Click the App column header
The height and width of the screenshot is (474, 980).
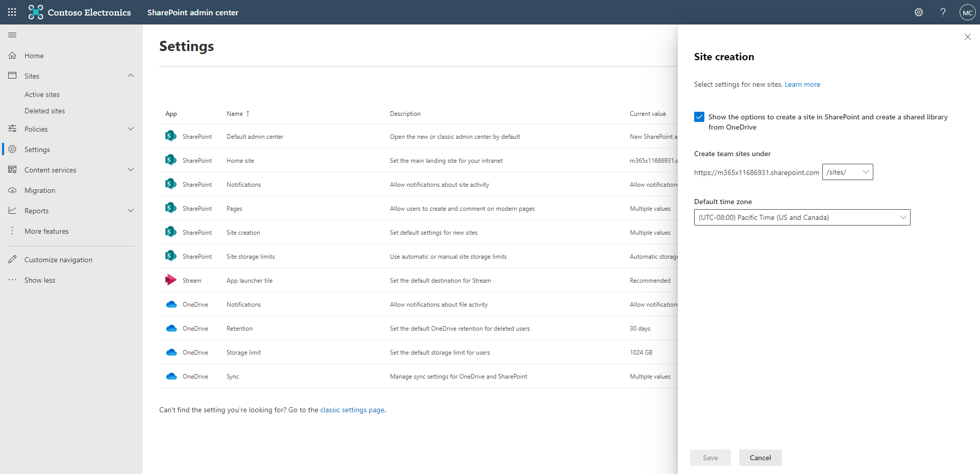click(x=171, y=114)
